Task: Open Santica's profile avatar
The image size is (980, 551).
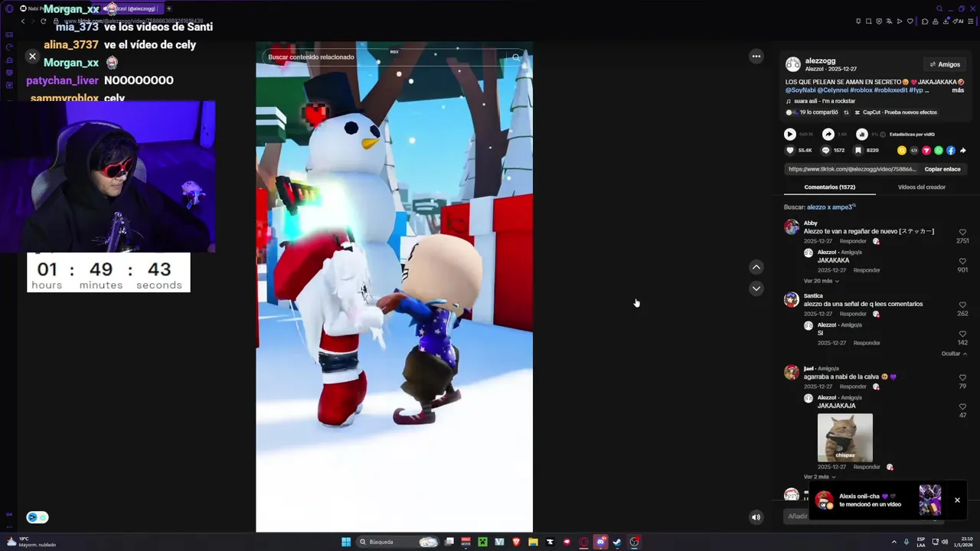Action: tap(792, 300)
